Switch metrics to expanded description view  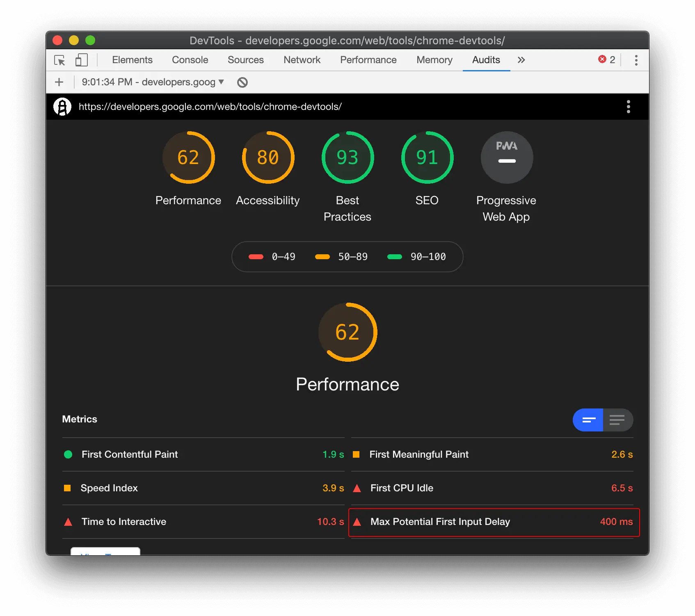pos(618,420)
